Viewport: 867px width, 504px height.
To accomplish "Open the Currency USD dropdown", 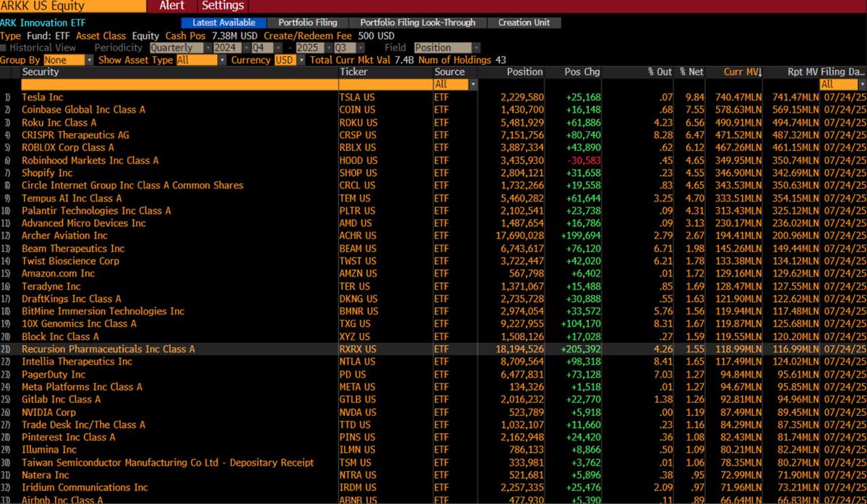I will click(290, 60).
